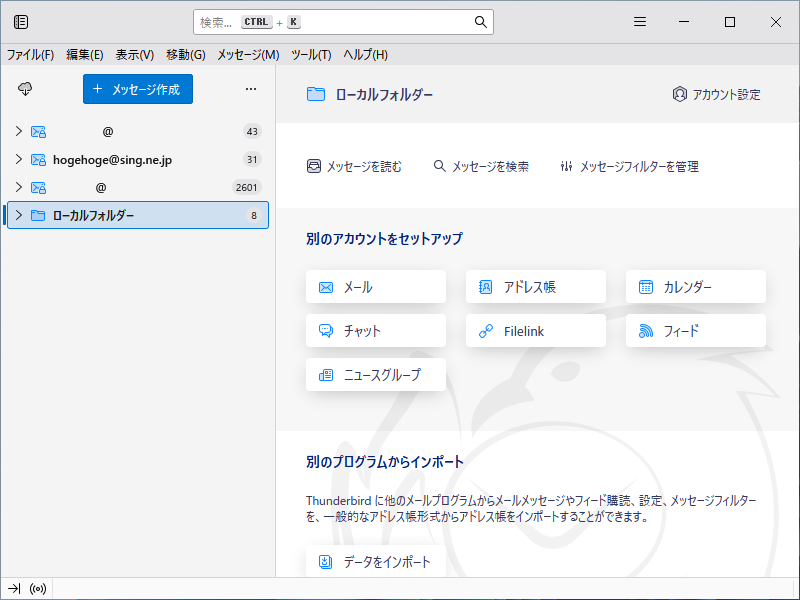Click the チャット speech bubble icon

326,331
